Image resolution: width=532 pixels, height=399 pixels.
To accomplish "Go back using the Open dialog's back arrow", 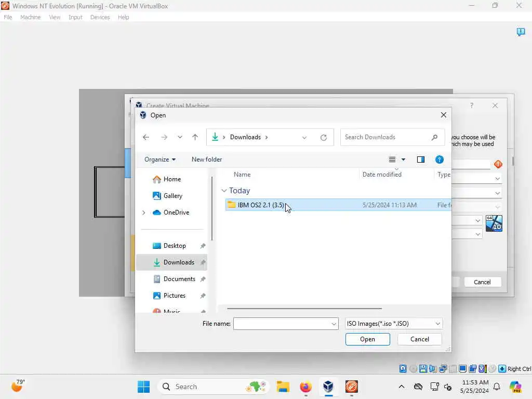I will point(146,137).
